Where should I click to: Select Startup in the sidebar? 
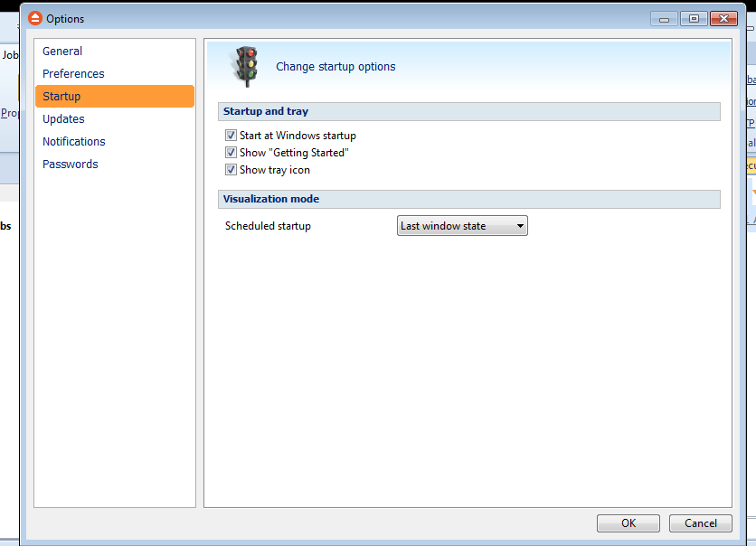coord(61,97)
